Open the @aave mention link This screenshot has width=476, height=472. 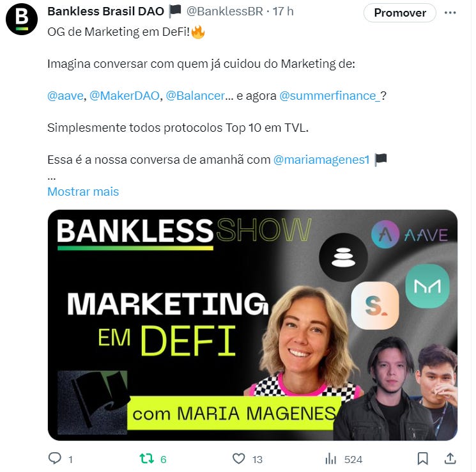point(65,96)
